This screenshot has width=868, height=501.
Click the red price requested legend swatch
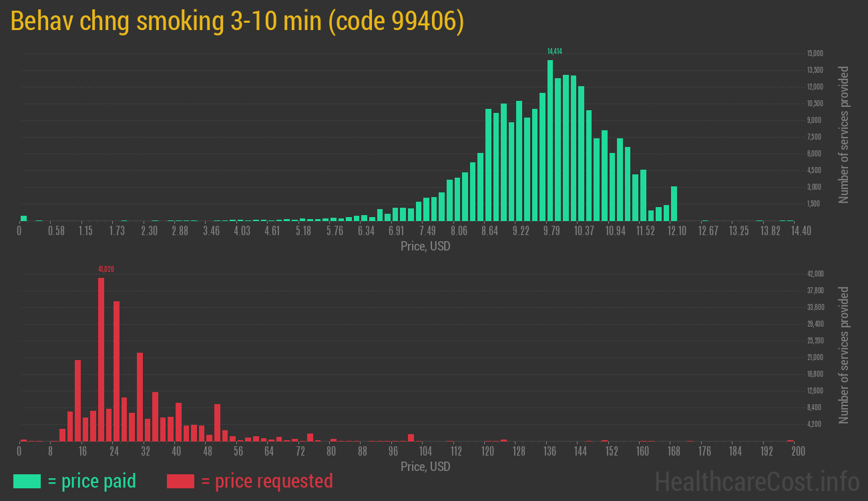(x=180, y=481)
